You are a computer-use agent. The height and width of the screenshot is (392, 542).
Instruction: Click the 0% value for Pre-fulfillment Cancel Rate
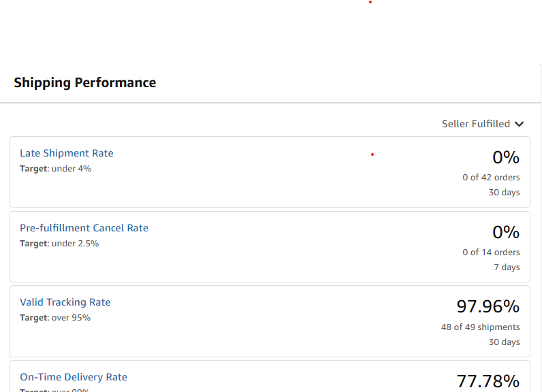506,232
